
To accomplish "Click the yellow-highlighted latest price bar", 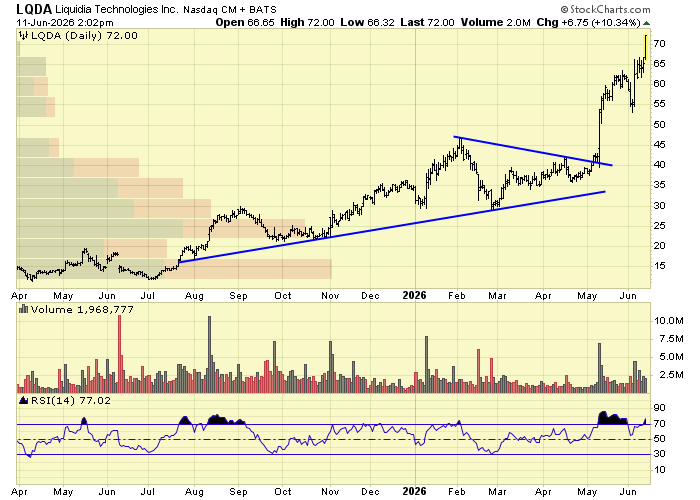I will pos(646,46).
